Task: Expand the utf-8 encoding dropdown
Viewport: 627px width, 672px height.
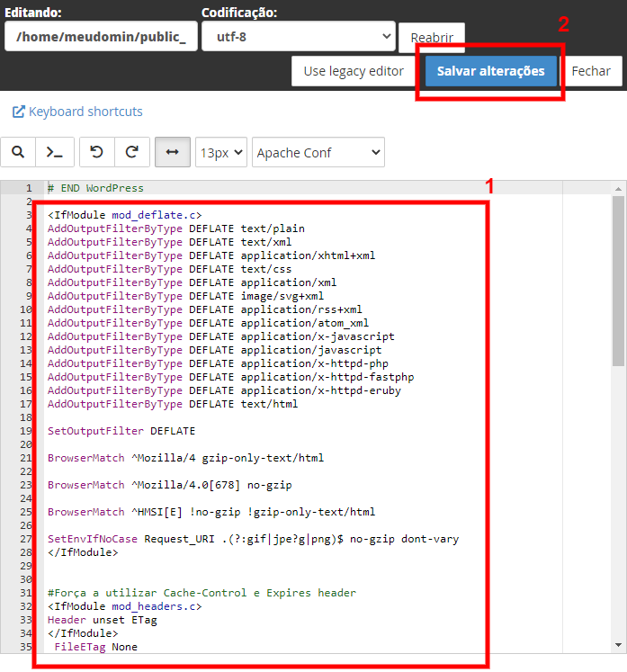Action: point(299,36)
